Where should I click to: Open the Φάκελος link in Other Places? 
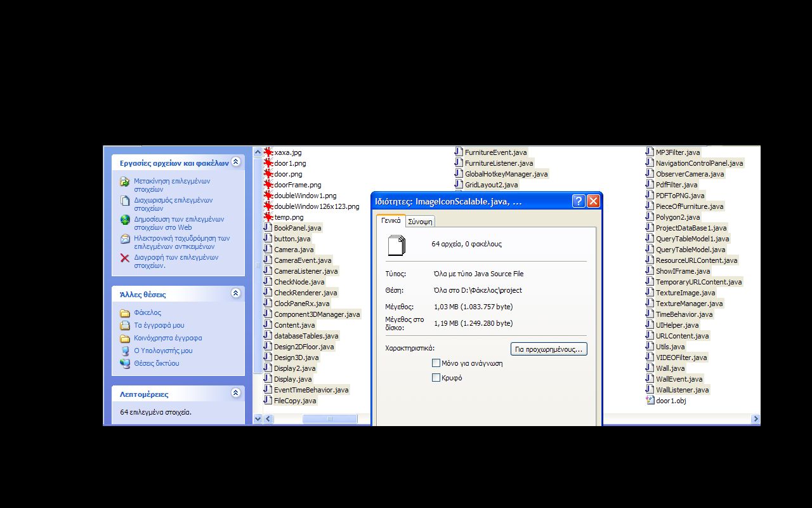pyautogui.click(x=147, y=312)
